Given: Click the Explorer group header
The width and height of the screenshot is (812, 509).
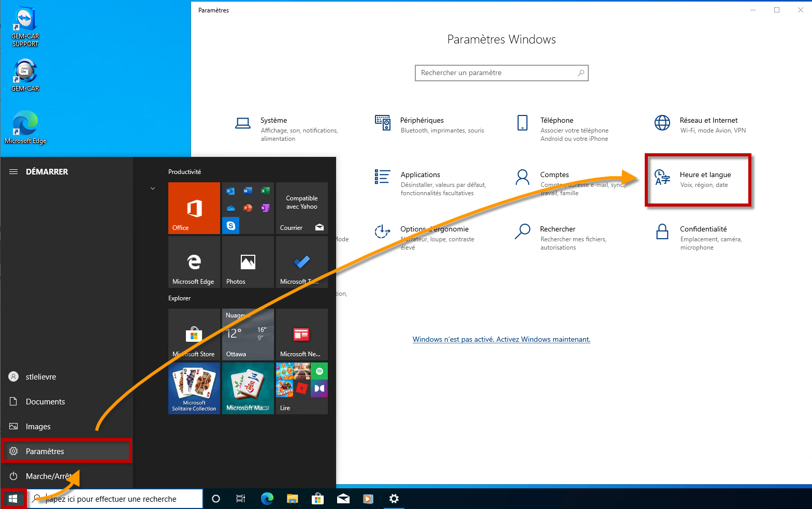Looking at the screenshot, I should pos(179,298).
